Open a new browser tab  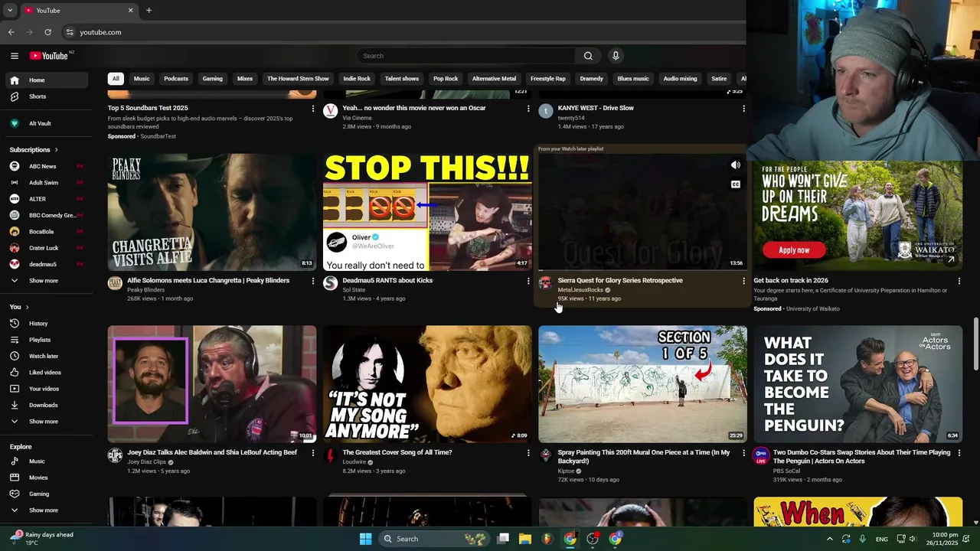(x=149, y=11)
